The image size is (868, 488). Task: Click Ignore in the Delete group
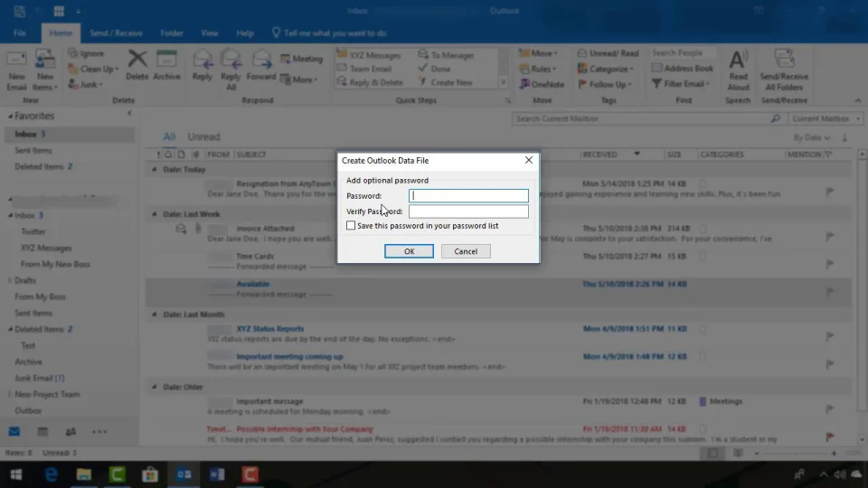pos(86,53)
